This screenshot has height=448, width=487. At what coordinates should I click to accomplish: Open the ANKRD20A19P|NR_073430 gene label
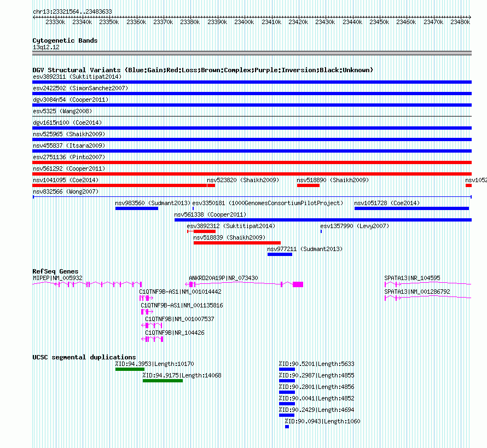click(223, 278)
